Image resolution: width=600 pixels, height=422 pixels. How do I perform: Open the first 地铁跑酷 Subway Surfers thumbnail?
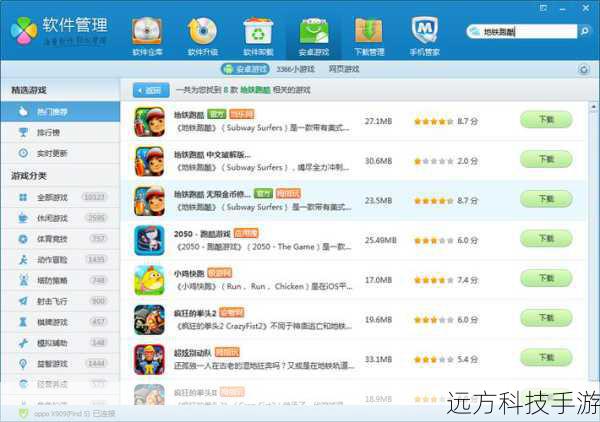click(x=150, y=122)
